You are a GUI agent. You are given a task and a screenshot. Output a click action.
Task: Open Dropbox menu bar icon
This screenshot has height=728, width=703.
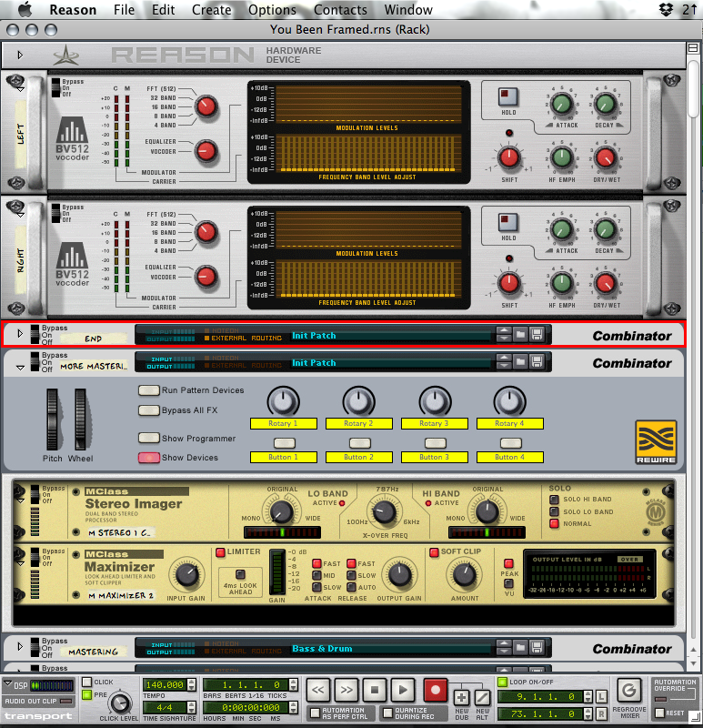[x=667, y=9]
